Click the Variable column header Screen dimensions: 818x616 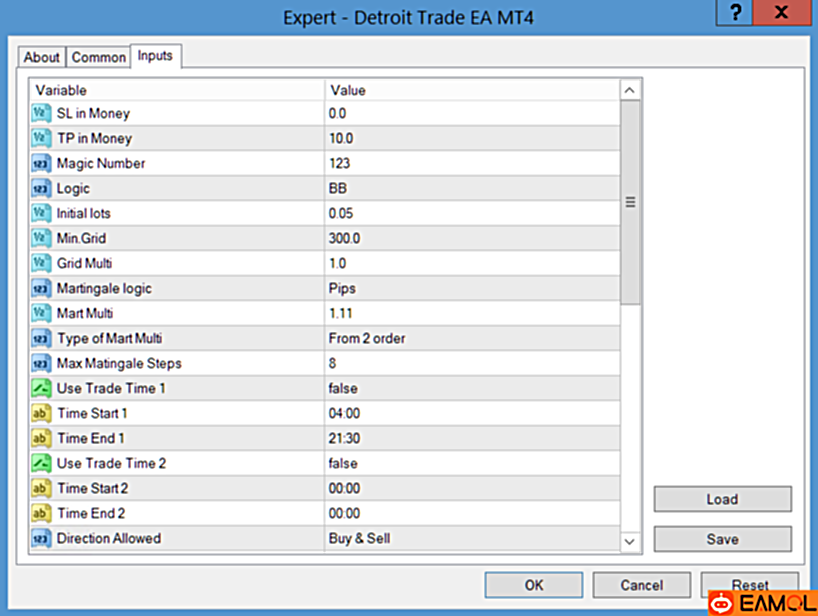[177, 90]
